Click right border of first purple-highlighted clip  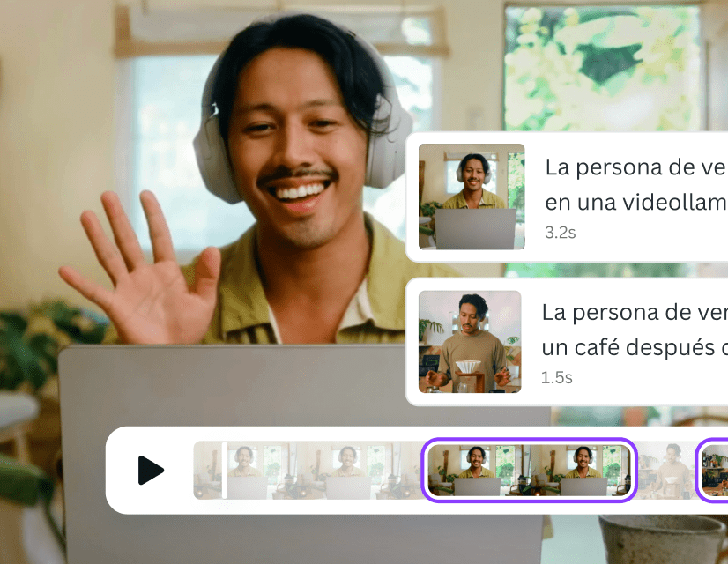pos(634,471)
